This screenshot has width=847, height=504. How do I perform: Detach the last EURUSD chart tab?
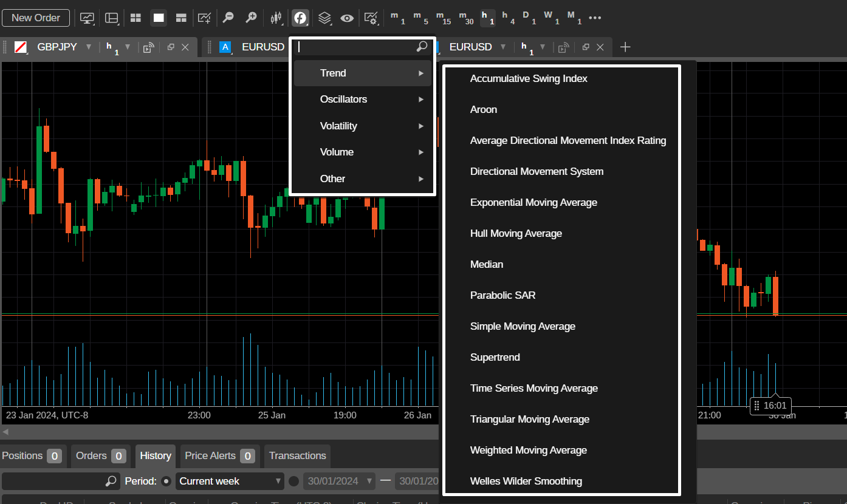click(586, 47)
